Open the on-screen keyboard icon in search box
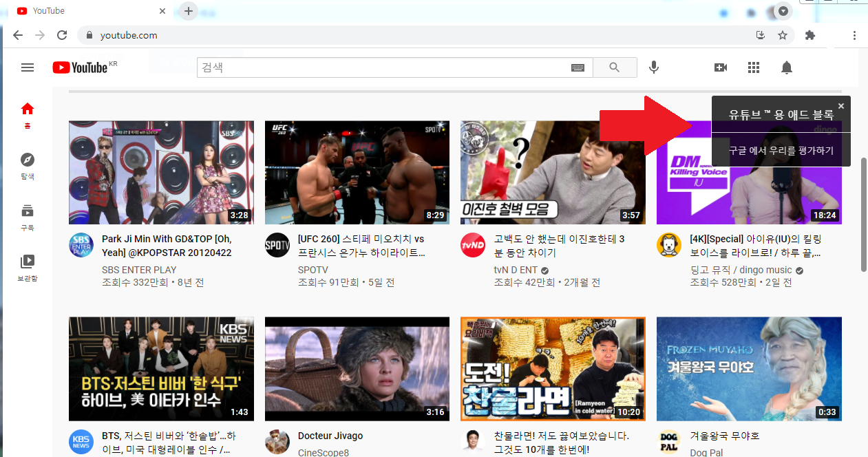 pos(578,67)
